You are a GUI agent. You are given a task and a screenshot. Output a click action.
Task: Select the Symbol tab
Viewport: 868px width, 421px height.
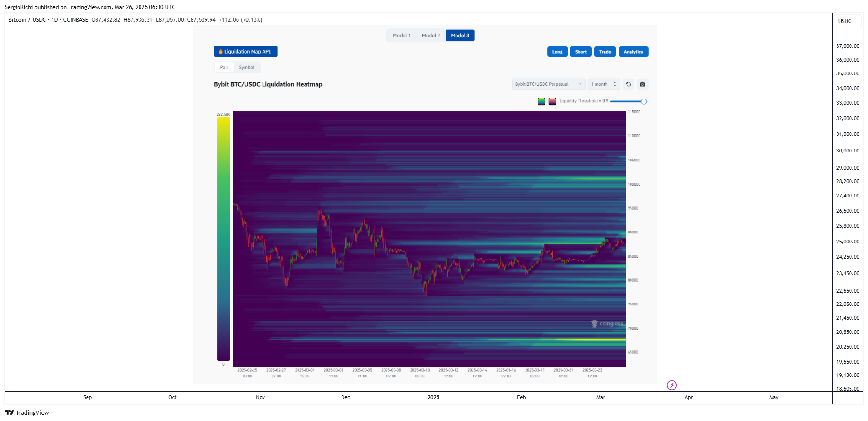click(246, 67)
